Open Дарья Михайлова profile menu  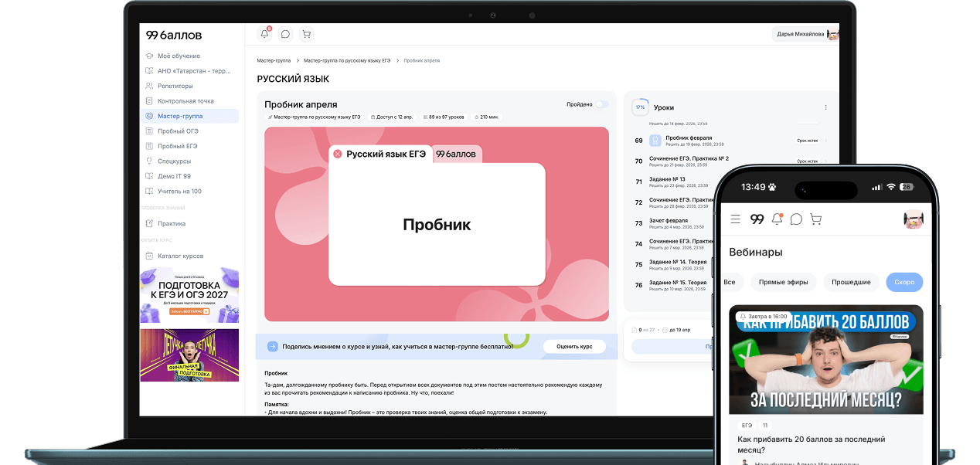point(805,34)
